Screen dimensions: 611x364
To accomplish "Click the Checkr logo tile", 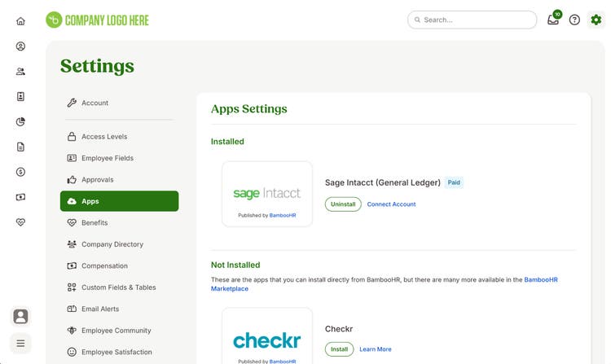I will pos(267,337).
